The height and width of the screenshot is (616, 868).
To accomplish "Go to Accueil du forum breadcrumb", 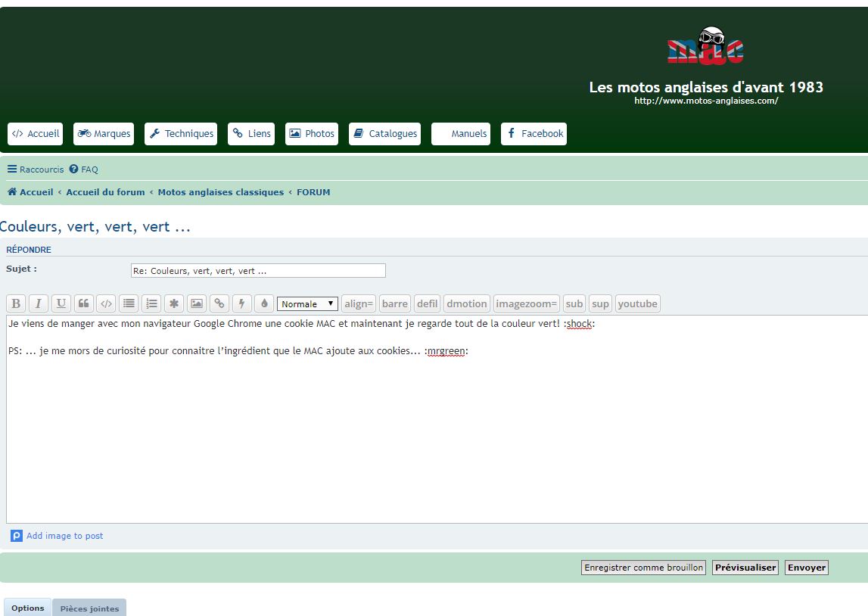I will (x=105, y=192).
